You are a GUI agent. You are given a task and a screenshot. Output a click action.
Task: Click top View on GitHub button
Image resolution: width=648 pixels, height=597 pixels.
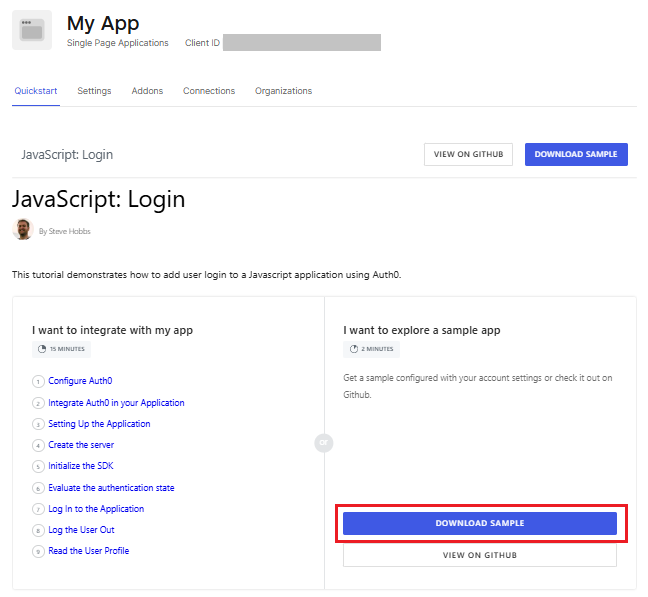point(468,155)
